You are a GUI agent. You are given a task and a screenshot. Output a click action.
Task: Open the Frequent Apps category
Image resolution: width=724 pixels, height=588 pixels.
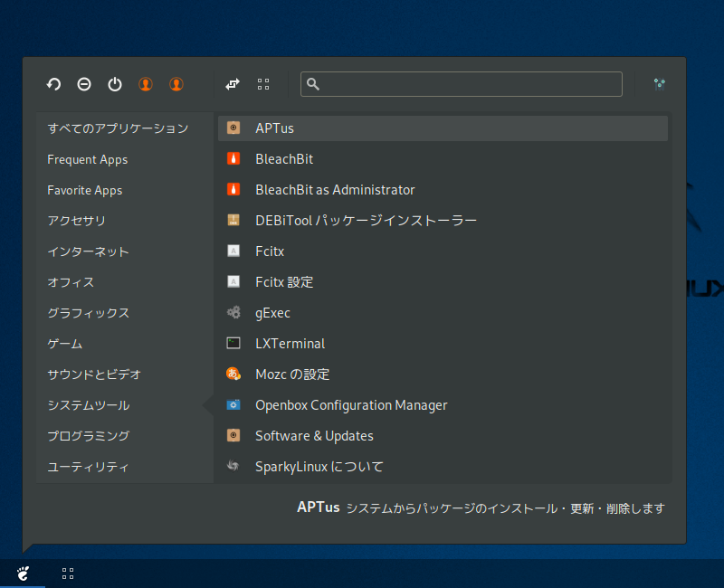[x=88, y=160]
